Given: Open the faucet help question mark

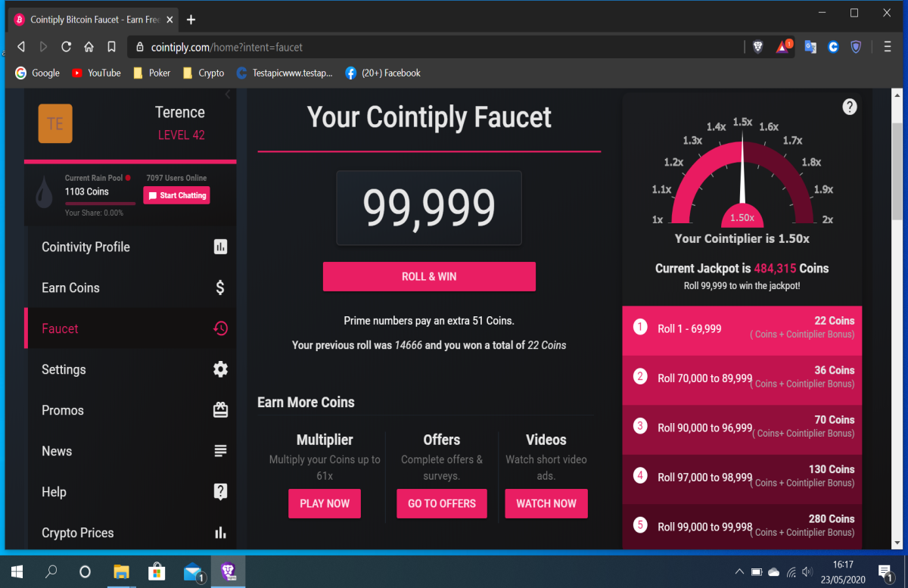Looking at the screenshot, I should (x=850, y=107).
